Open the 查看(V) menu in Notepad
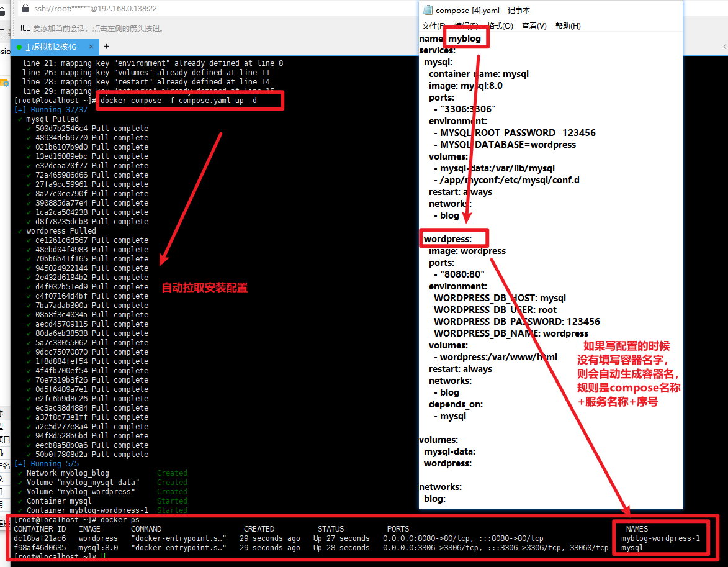The height and width of the screenshot is (567, 728). pos(534,26)
